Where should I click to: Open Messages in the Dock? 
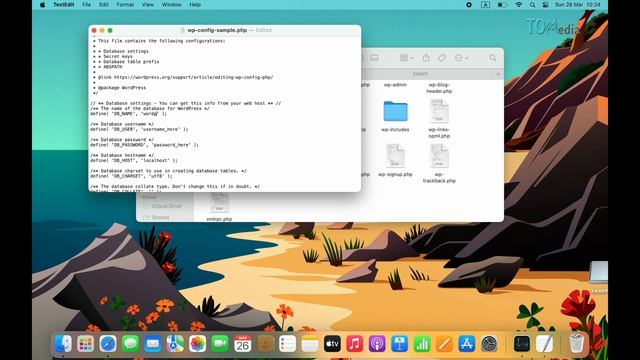click(x=131, y=344)
